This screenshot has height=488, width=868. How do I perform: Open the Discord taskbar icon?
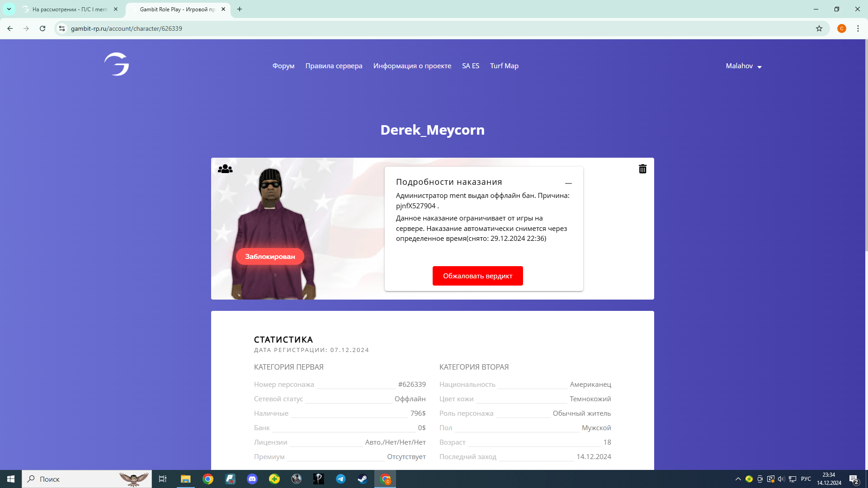pyautogui.click(x=252, y=479)
